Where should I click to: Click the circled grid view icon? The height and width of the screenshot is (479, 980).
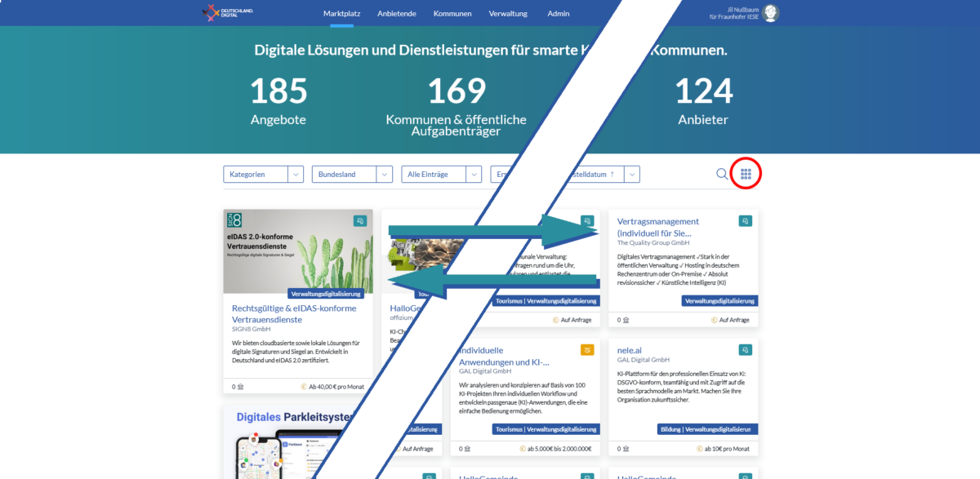[x=745, y=174]
